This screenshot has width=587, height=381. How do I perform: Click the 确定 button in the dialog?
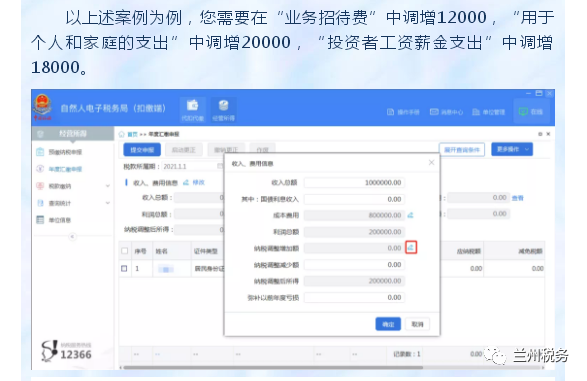388,324
